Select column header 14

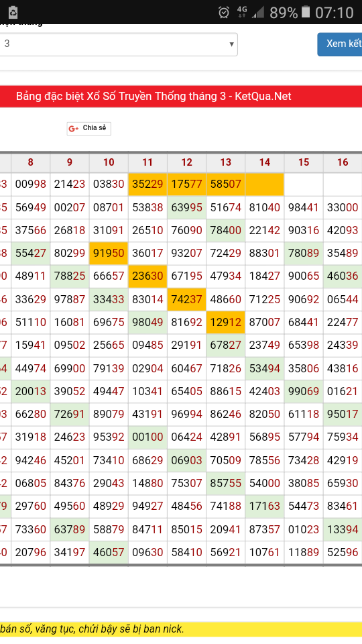(265, 162)
